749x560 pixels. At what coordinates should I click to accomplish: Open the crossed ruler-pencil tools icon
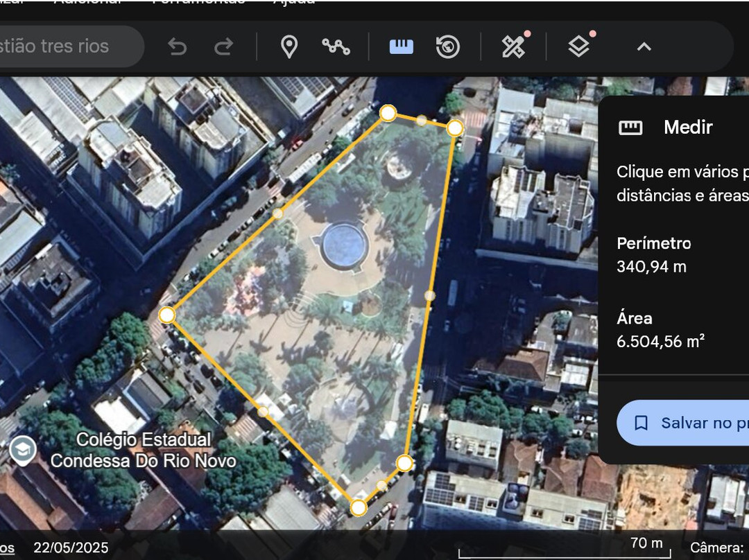point(513,46)
